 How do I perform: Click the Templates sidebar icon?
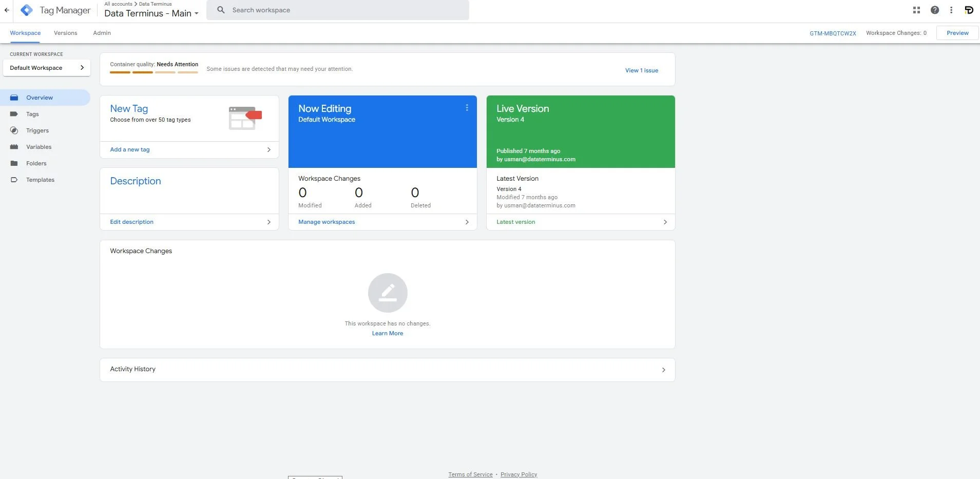point(14,180)
